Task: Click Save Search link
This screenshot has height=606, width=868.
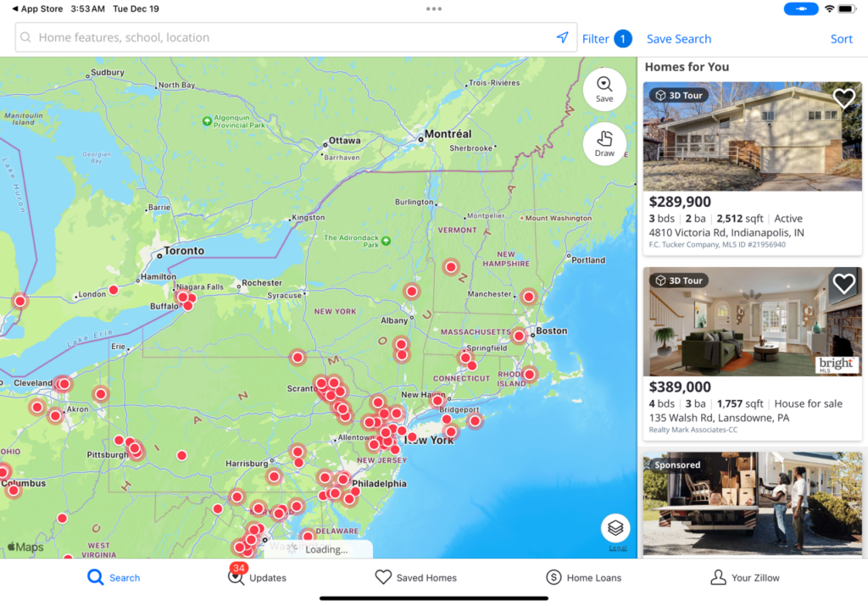Action: coord(679,39)
